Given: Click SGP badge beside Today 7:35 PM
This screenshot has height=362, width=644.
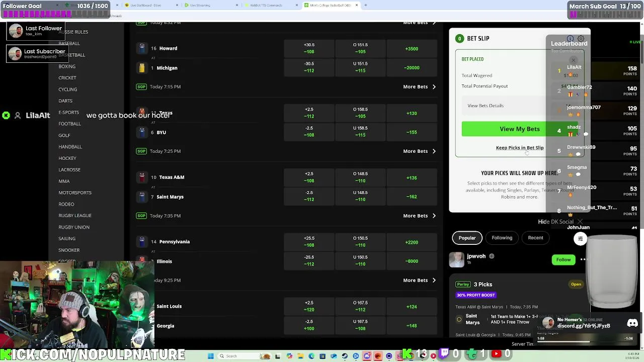Looking at the screenshot, I should 141,216.
